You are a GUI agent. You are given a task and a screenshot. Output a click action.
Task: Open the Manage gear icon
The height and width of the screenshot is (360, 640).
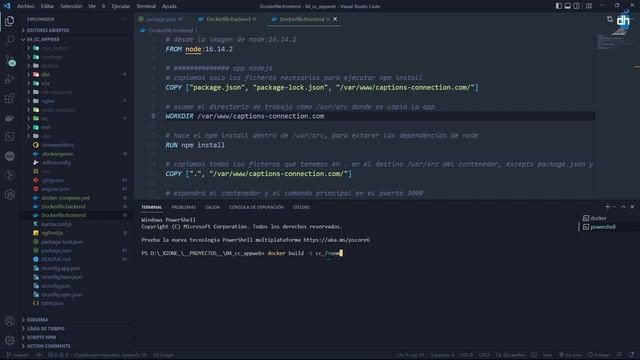click(9, 340)
